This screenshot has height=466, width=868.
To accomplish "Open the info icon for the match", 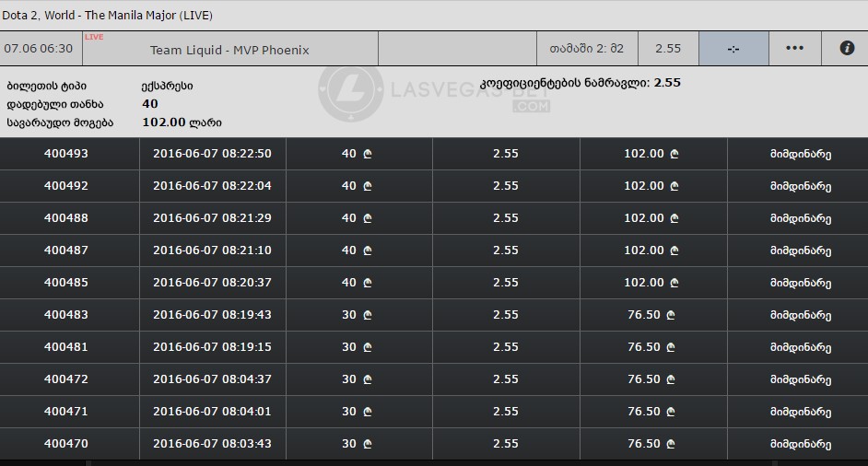I will pos(847,48).
